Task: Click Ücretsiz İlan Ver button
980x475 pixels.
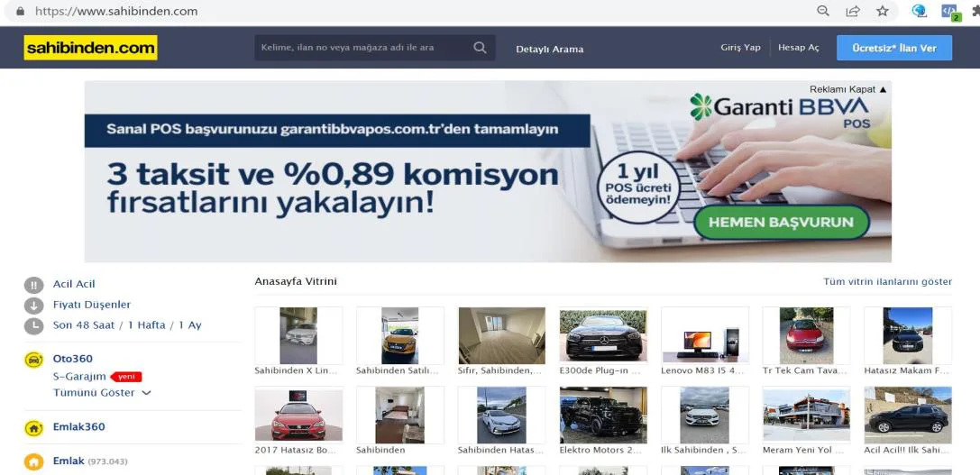Action: click(894, 48)
